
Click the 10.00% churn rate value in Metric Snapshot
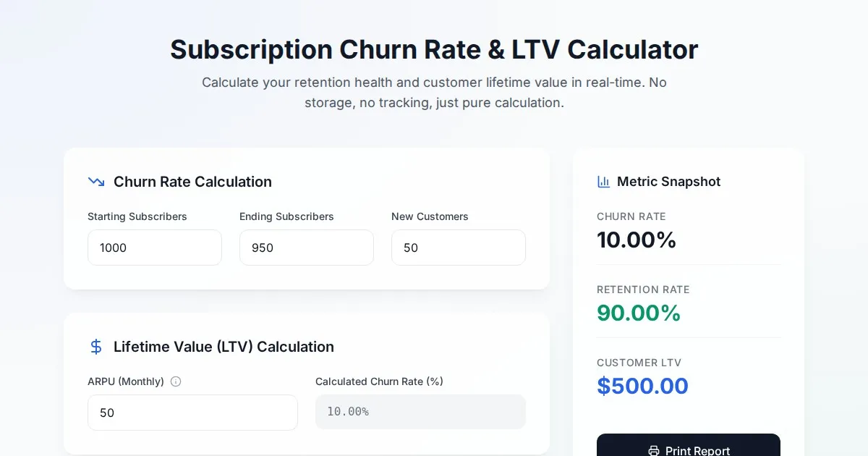click(x=637, y=240)
